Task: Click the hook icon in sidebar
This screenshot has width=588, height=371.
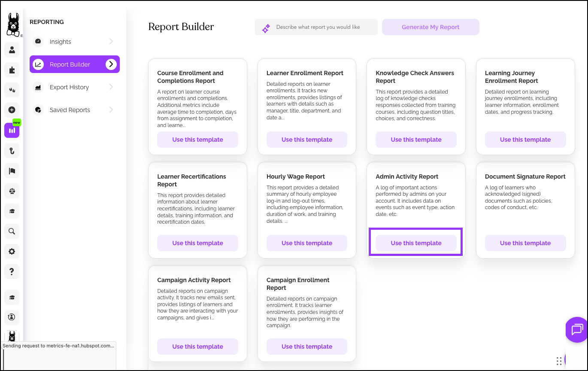Action: (x=12, y=150)
